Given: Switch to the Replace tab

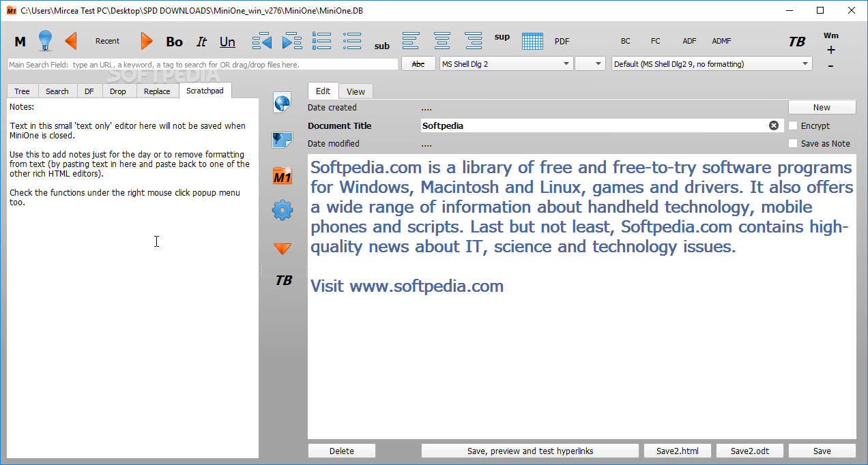Looking at the screenshot, I should [x=157, y=91].
